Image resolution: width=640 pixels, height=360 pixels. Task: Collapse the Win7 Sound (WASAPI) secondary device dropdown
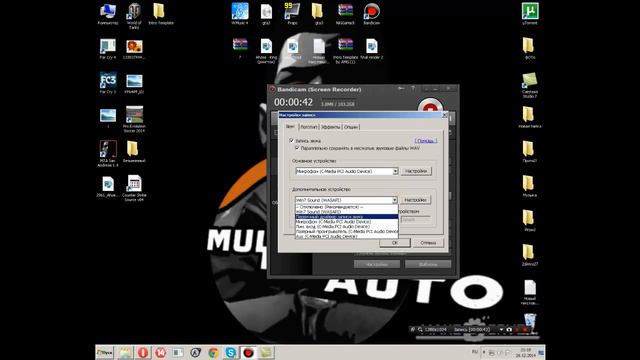point(395,200)
